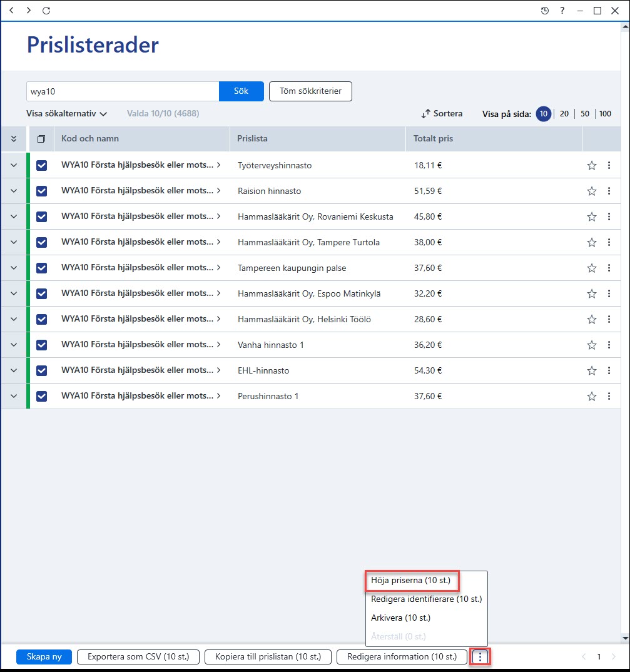This screenshot has width=630, height=672.
Task: Open help with the question mark
Action: 562,11
